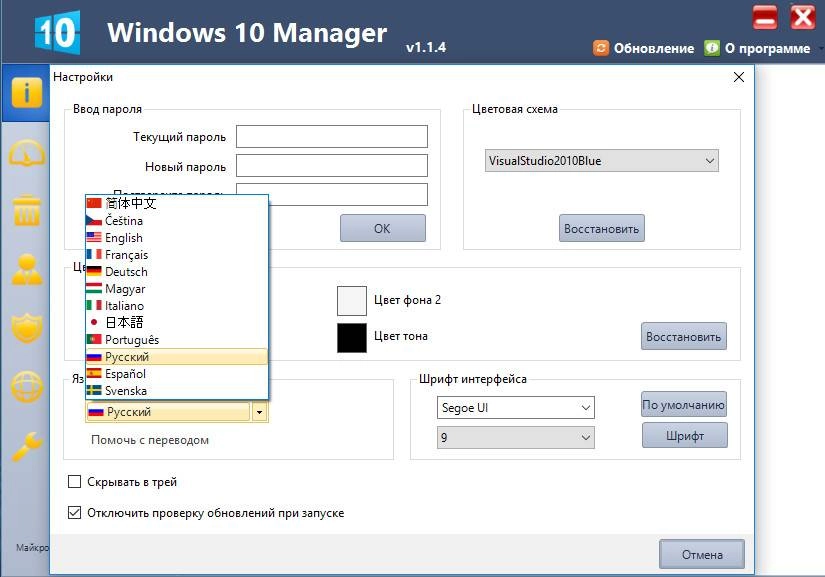Open the Customization user sidebar icon
825x577 pixels.
click(26, 269)
